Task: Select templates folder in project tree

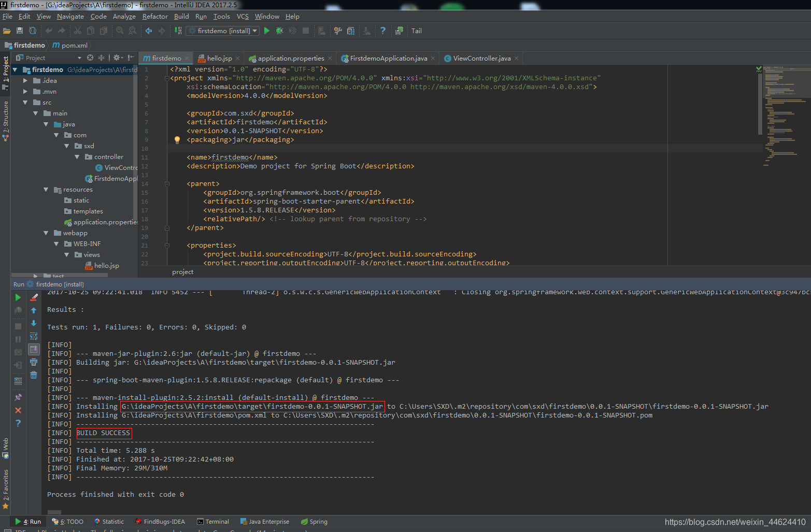Action: [83, 211]
